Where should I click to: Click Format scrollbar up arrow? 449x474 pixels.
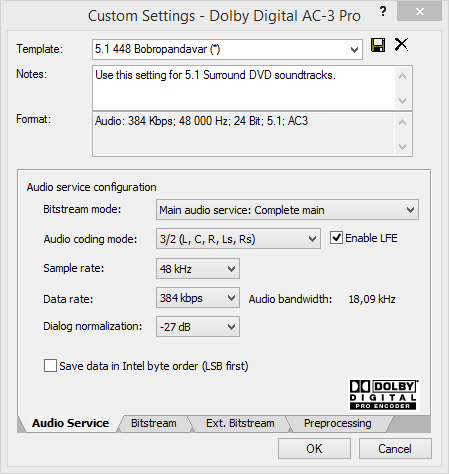coord(403,122)
